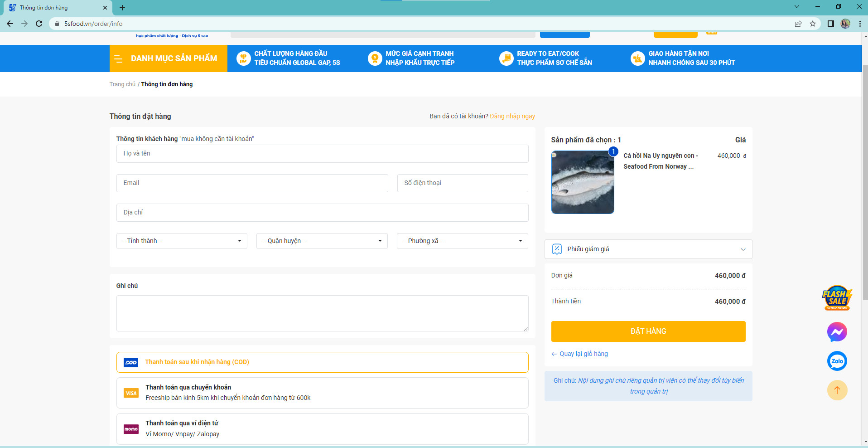The height and width of the screenshot is (448, 868).
Task: Expand the Phiếu giảm giá coupon section
Action: (648, 249)
